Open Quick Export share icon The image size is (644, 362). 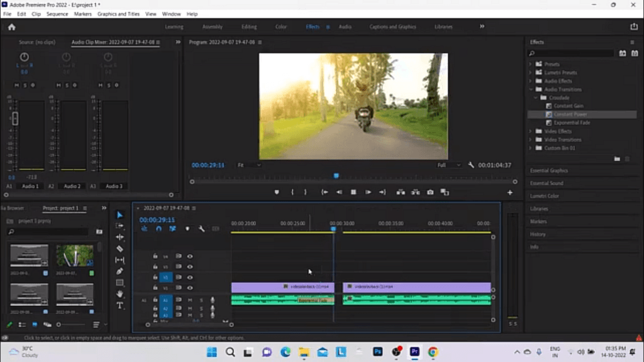click(x=634, y=26)
